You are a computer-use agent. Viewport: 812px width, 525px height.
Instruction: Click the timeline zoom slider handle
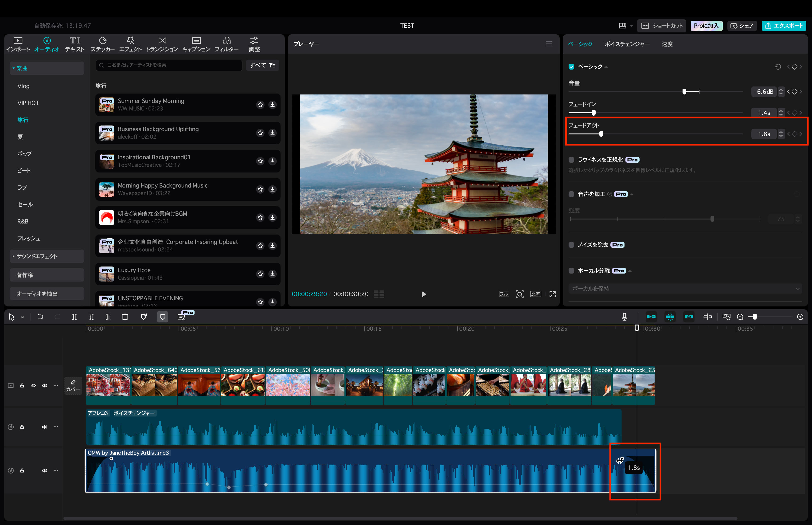point(755,317)
